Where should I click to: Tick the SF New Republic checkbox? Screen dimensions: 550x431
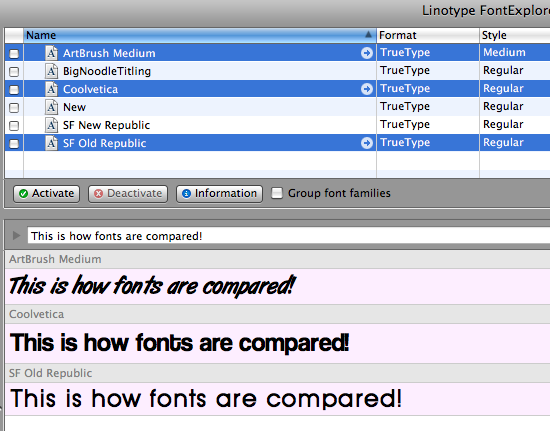pos(14,126)
